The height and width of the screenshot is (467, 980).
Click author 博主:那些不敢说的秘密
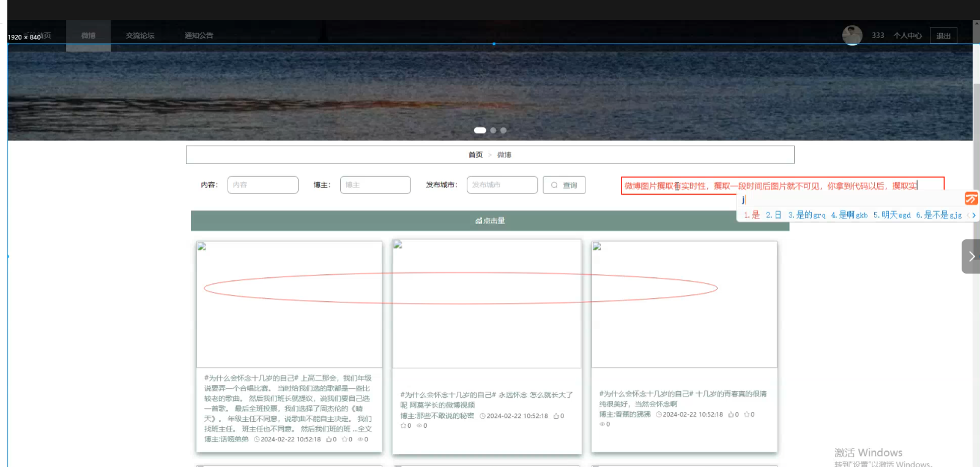click(x=437, y=416)
